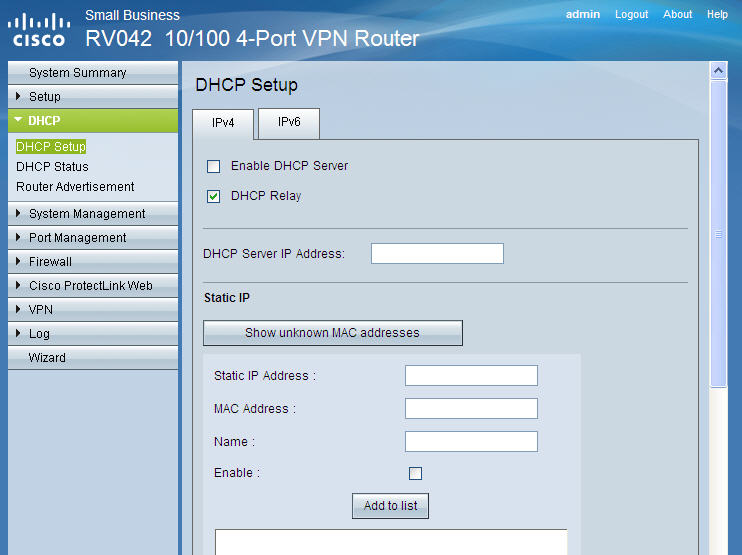
Task: Open the DHCP Setup page
Action: [51, 147]
